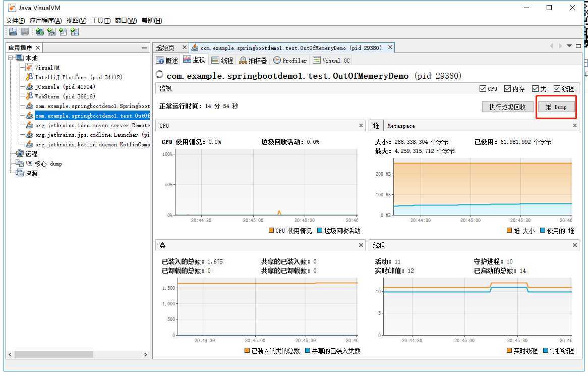
Task: Click the Add JMX Connection toolbar icon
Action: [51, 32]
